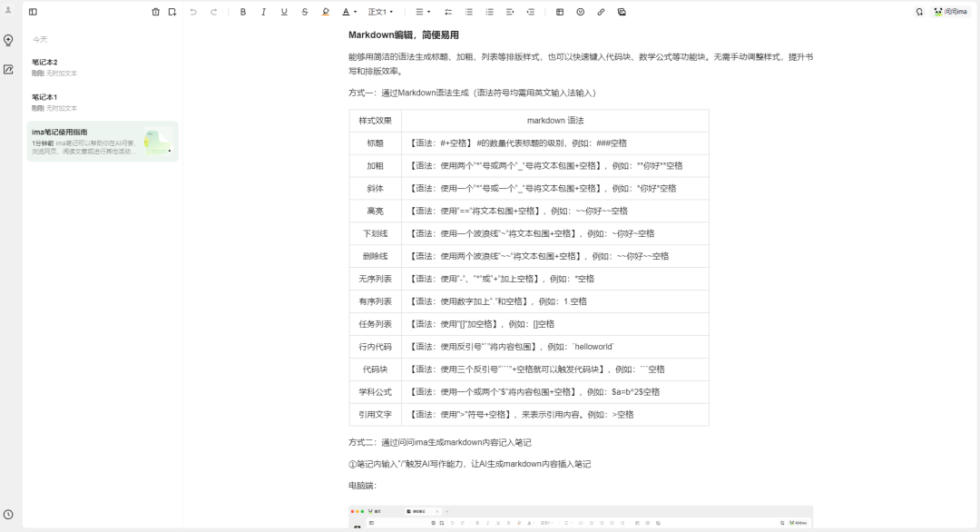Screen dimensions: 980x532
Task: Open the 问问ima assistant button
Action: pos(951,12)
